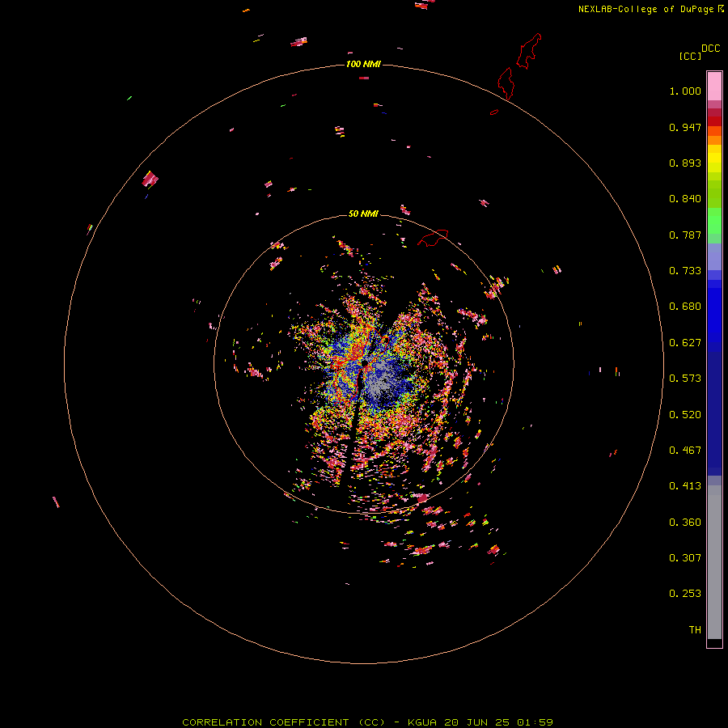Select the 0.627 scale value
Viewport: 728px width, 728px height.
tap(685, 343)
